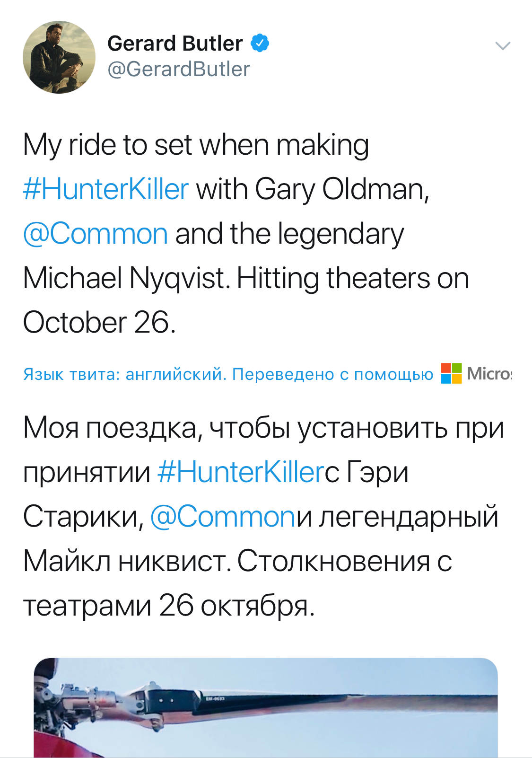Open the @GerardButler handle link
Image resolution: width=532 pixels, height=758 pixels.
(179, 69)
